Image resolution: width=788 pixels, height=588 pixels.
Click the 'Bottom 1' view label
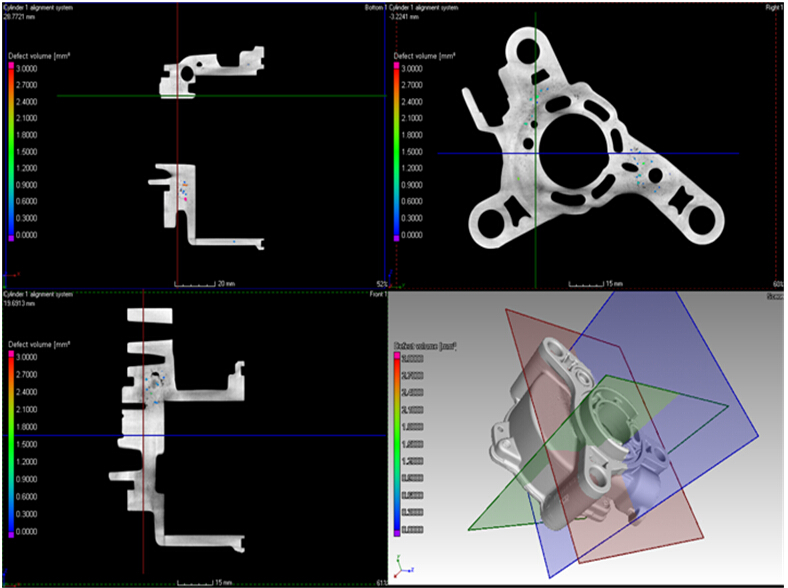[x=375, y=8]
